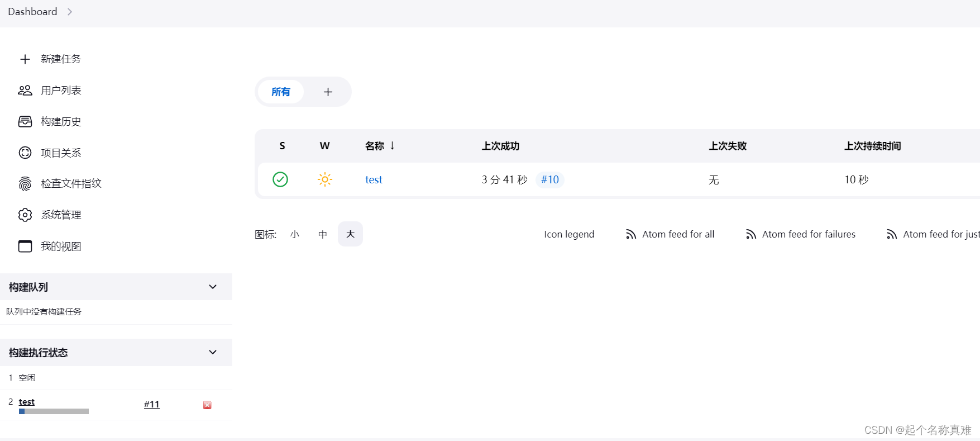Open the test job link in the table
This screenshot has width=980, height=441.
coord(374,179)
